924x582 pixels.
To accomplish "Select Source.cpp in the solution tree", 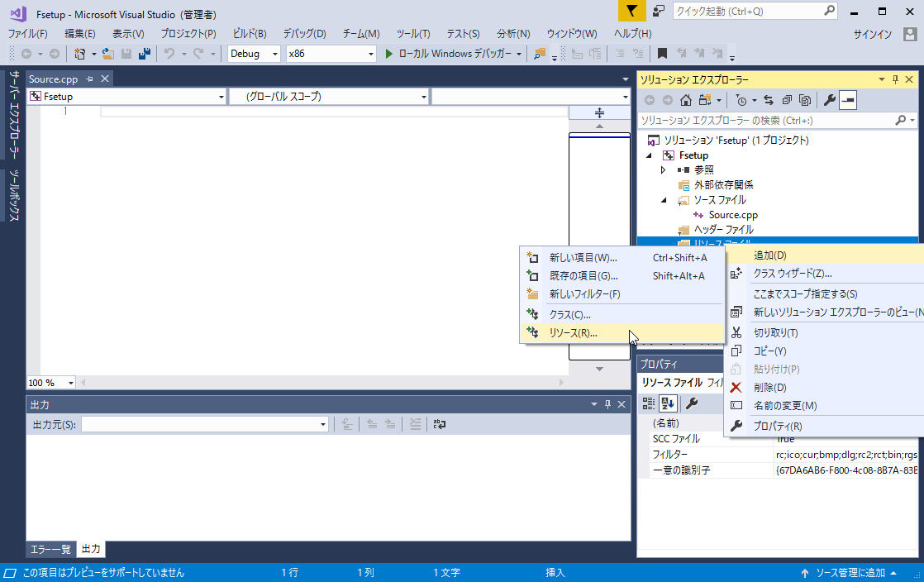I will tap(733, 215).
